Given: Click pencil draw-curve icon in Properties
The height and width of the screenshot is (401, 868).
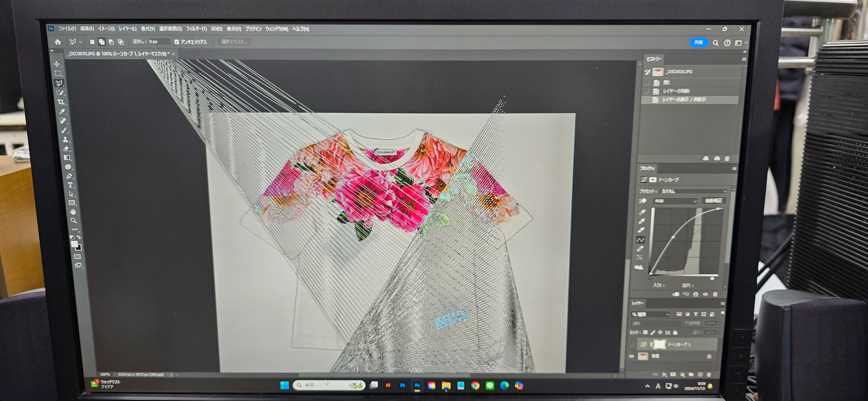Looking at the screenshot, I should click(640, 249).
